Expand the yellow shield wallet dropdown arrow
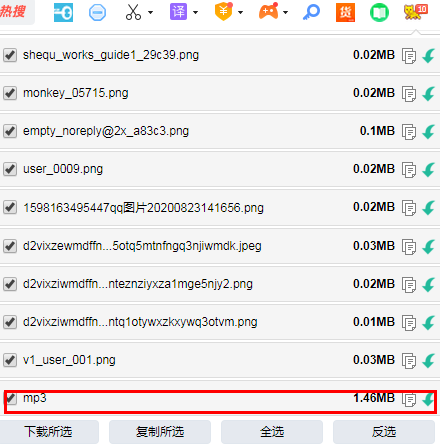 click(240, 13)
